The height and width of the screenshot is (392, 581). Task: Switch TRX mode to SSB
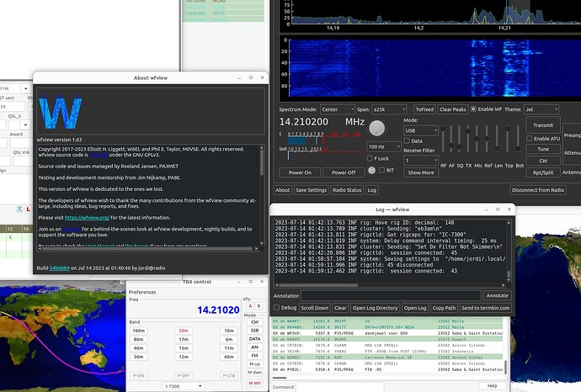point(254,331)
